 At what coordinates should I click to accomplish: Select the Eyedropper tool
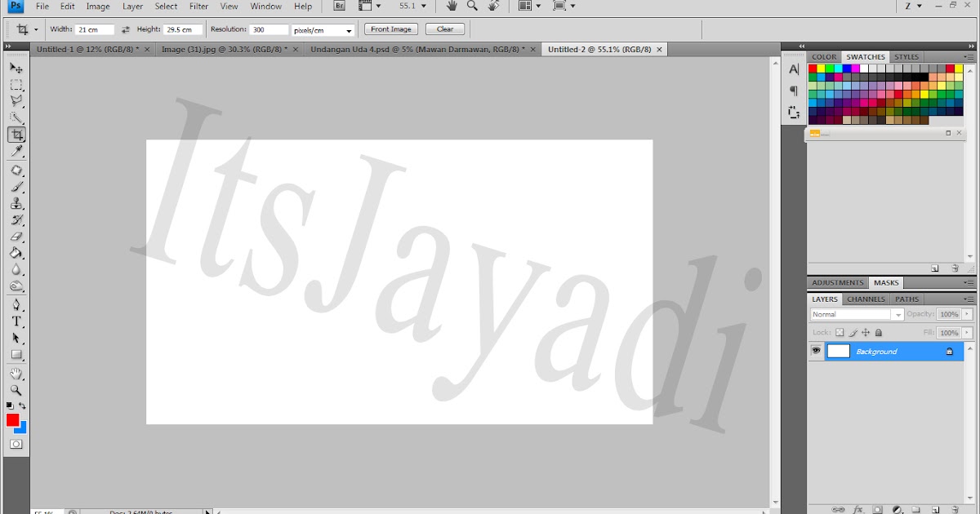coord(16,152)
